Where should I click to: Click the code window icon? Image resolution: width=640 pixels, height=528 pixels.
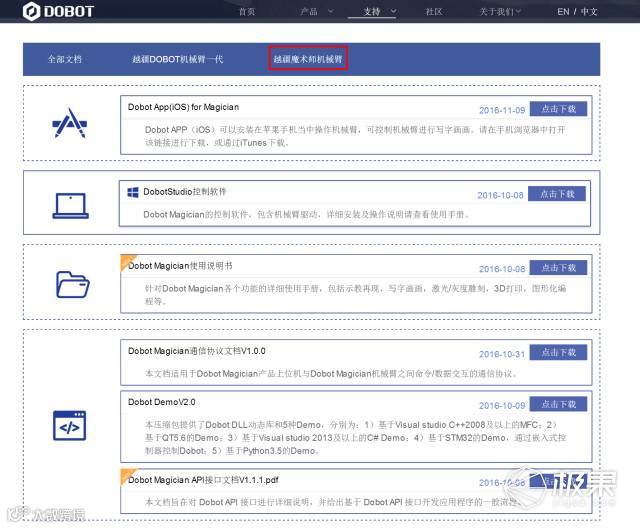69,426
